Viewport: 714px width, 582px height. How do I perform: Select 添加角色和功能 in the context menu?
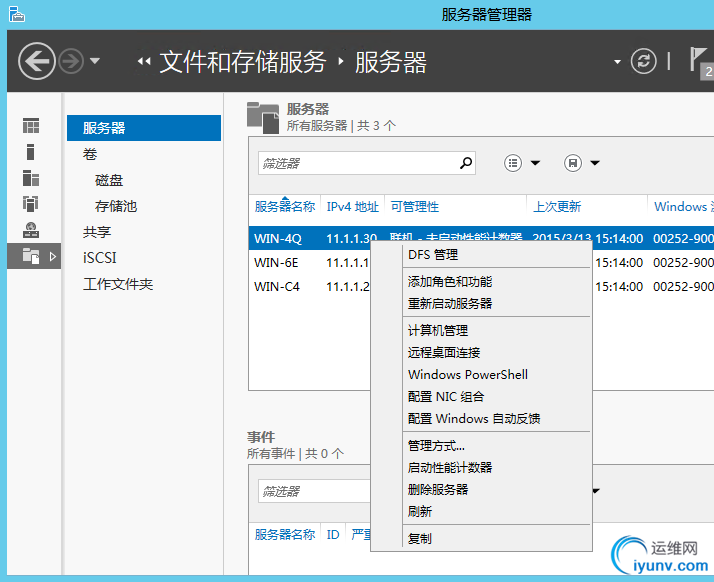[450, 282]
